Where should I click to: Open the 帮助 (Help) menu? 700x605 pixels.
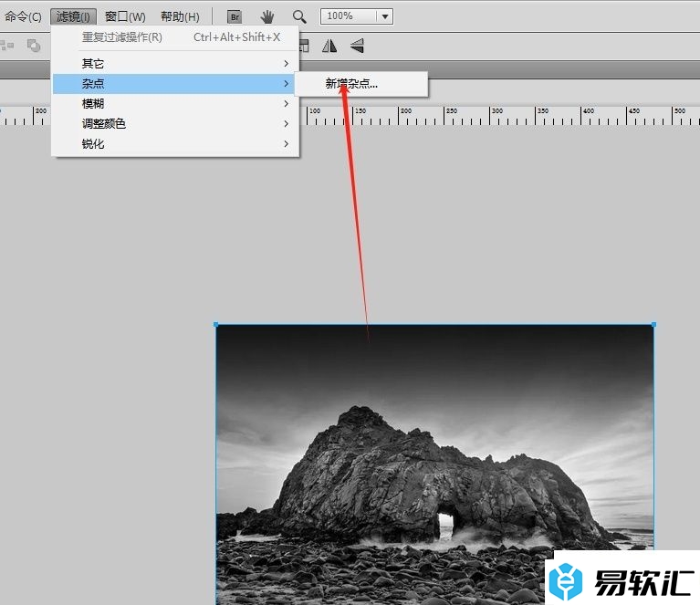(x=180, y=16)
